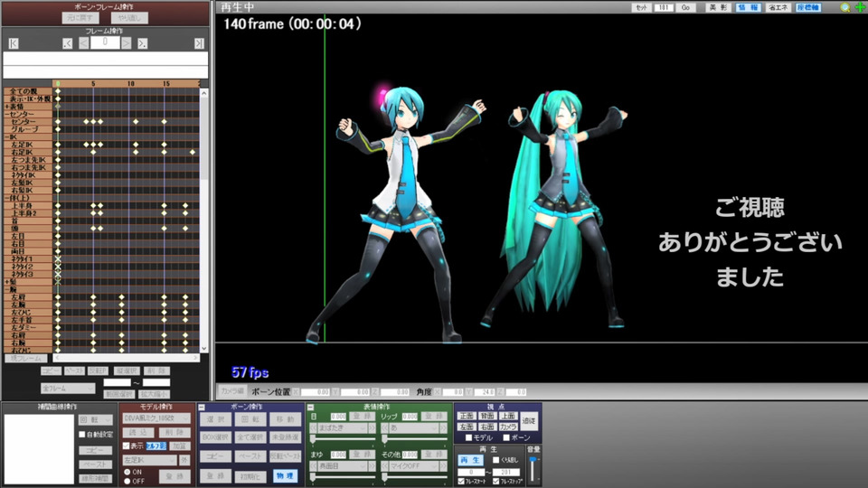Next other-morph arrow next to マイクOFF
The image size is (868, 488).
point(443,466)
